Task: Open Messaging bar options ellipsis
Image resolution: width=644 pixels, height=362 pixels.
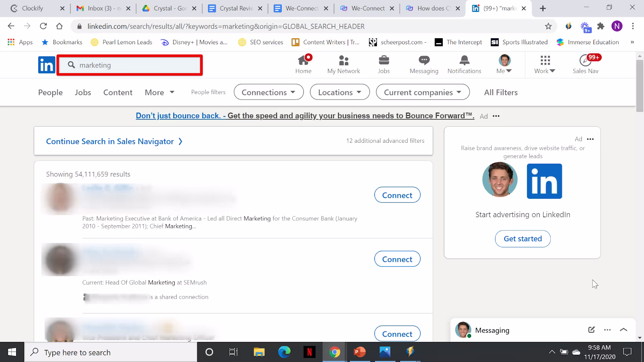Action: pos(607,330)
